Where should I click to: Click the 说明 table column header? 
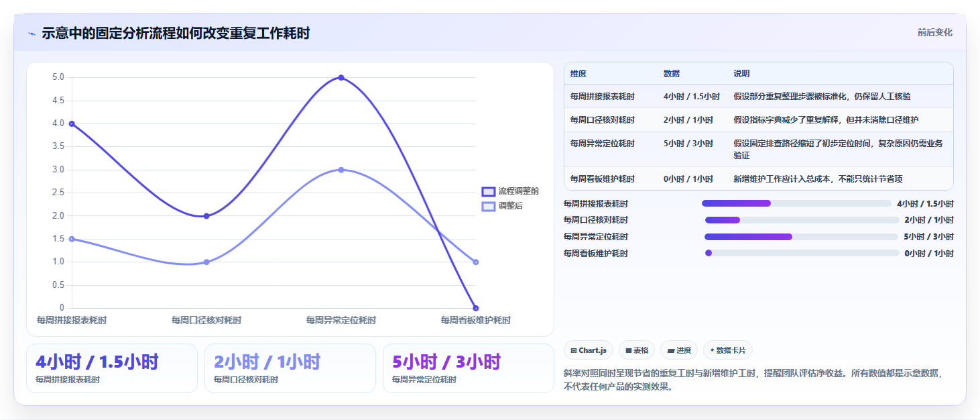click(741, 74)
